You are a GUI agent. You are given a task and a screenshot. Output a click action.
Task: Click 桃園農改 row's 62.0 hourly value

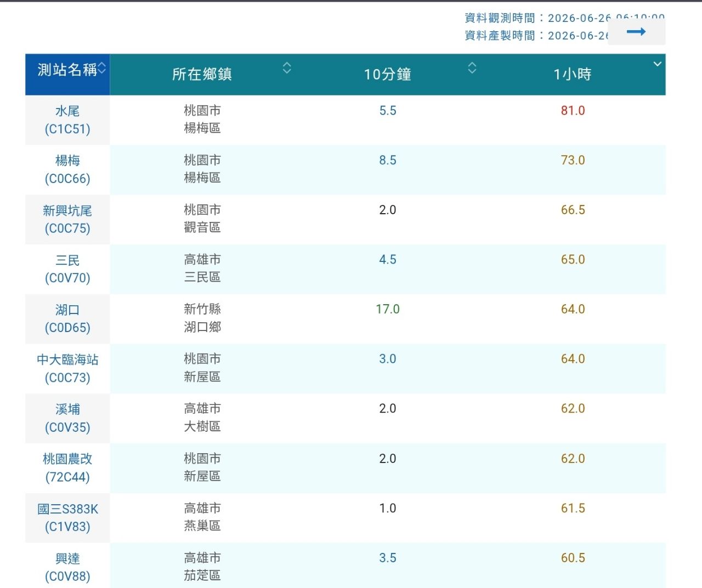[573, 459]
